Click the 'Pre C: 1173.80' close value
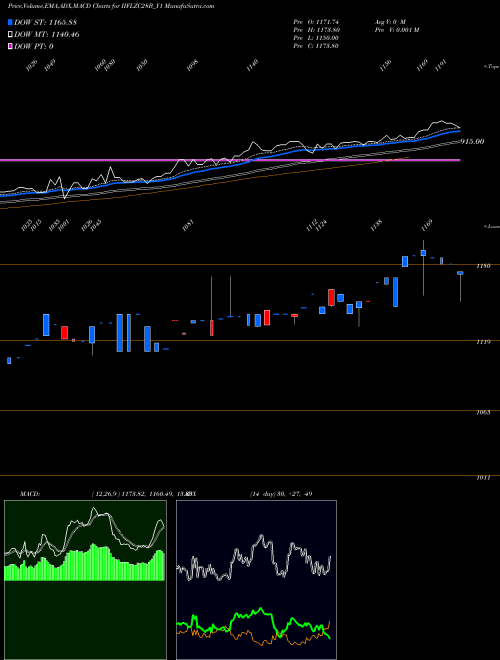The image size is (500, 660). tap(316, 46)
